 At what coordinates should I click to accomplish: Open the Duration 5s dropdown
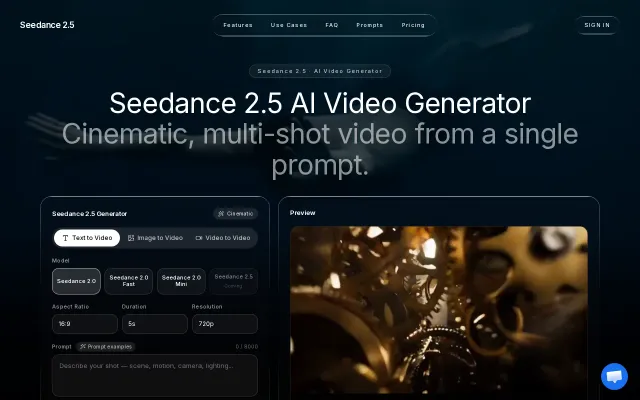pos(155,324)
